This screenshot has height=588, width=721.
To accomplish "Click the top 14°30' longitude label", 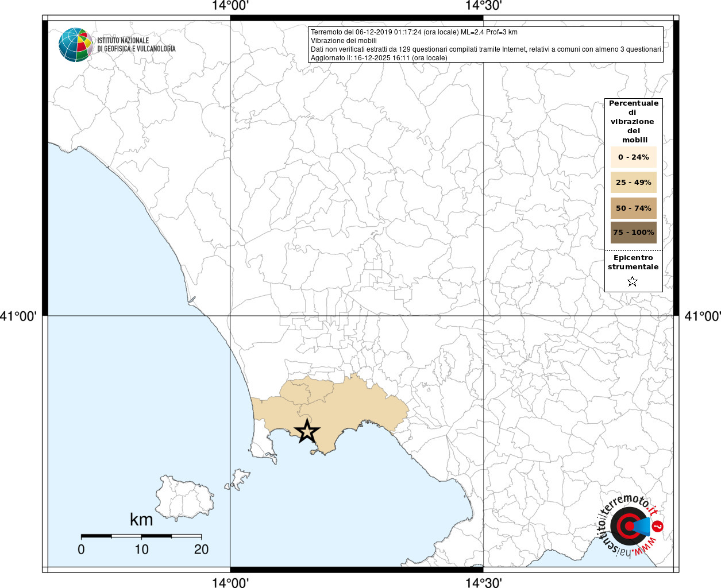I will coord(484,6).
